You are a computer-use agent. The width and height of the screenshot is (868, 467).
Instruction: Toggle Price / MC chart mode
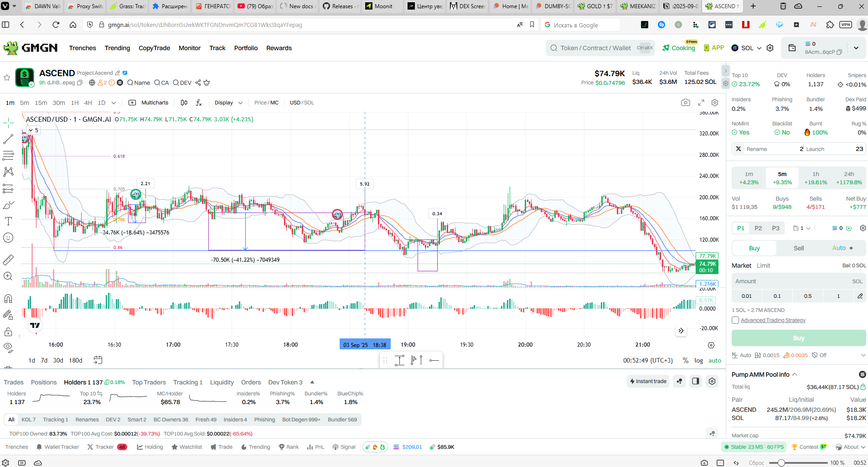(x=266, y=103)
